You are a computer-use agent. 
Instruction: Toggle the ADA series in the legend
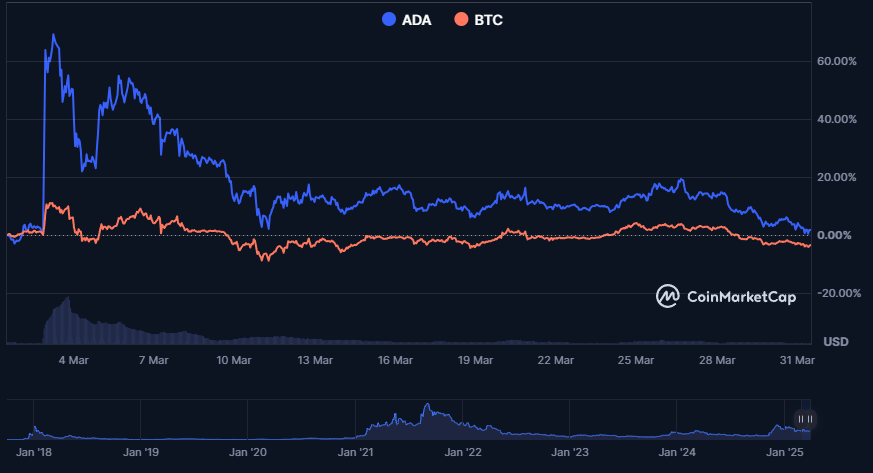click(x=406, y=20)
